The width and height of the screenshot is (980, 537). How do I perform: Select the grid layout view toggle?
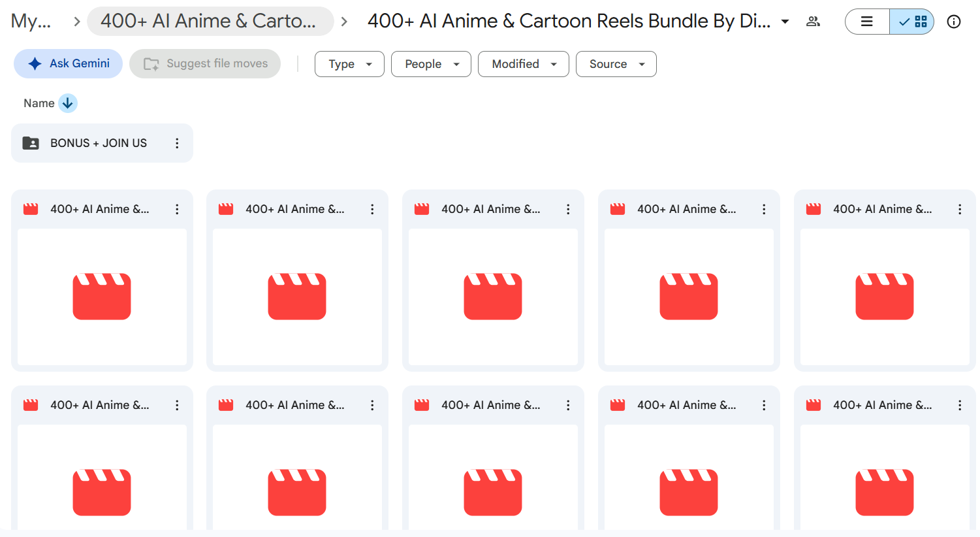912,22
